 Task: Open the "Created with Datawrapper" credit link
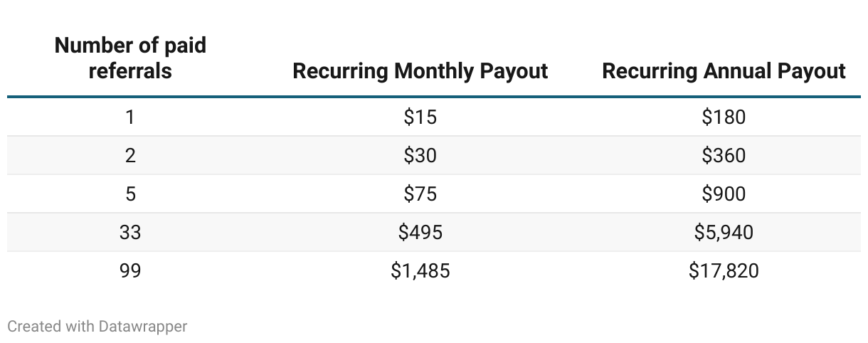coord(97,327)
